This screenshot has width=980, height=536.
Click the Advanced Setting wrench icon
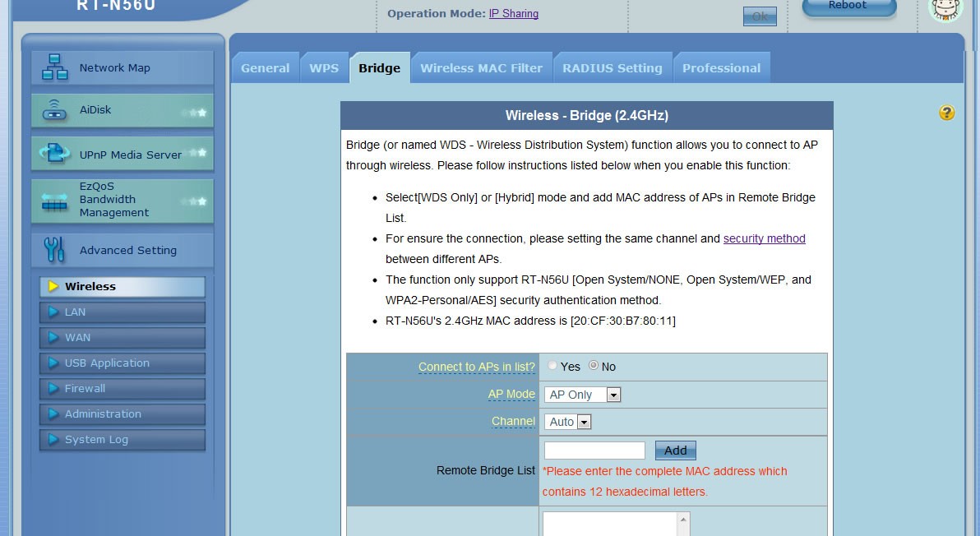coord(54,249)
